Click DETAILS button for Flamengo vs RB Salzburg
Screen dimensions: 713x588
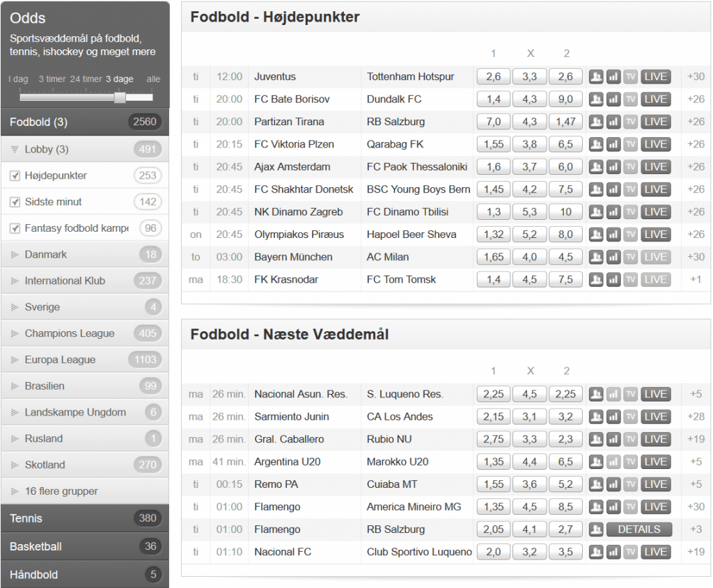638,530
